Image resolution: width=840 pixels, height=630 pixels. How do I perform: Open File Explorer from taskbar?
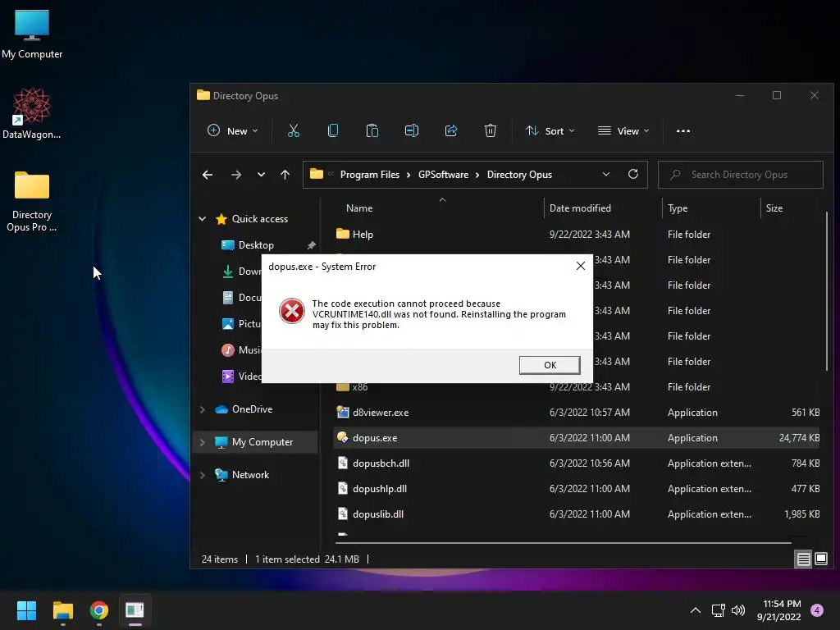click(x=62, y=610)
